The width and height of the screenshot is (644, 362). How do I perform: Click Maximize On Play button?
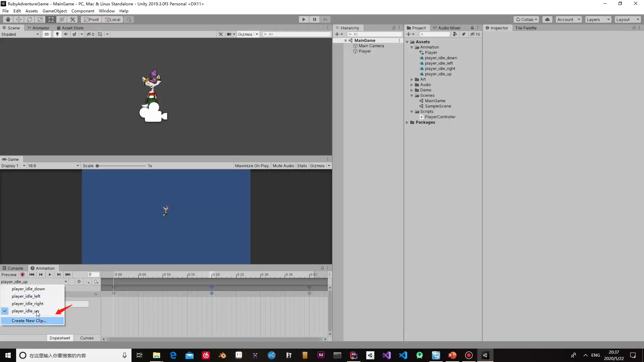(252, 166)
